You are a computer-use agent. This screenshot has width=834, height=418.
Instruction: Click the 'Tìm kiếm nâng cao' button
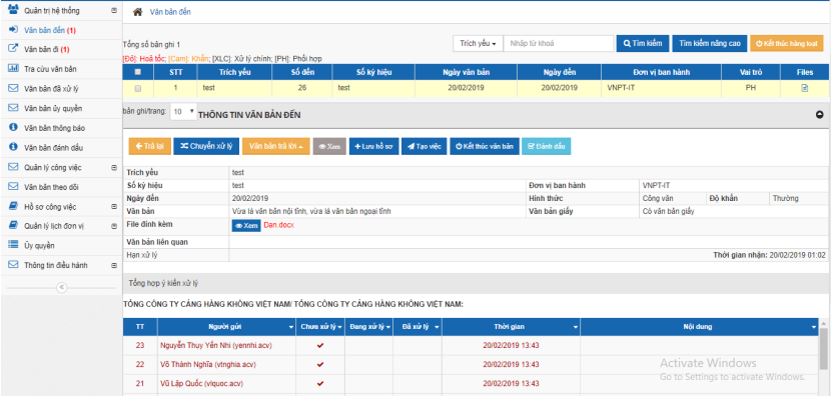tap(709, 44)
